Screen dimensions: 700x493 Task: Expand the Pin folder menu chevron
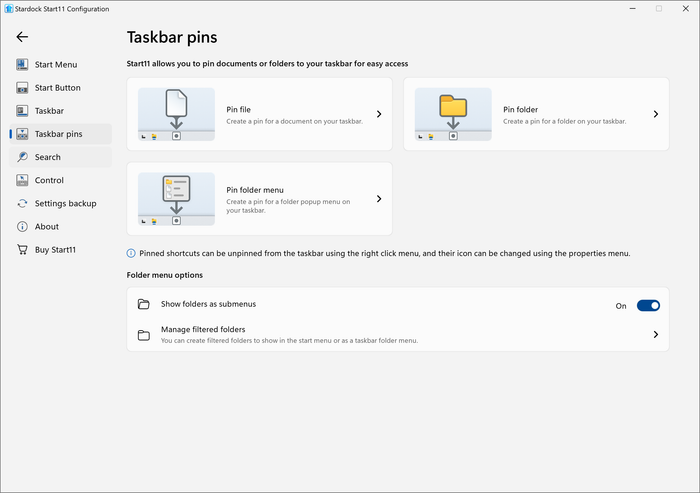(379, 199)
